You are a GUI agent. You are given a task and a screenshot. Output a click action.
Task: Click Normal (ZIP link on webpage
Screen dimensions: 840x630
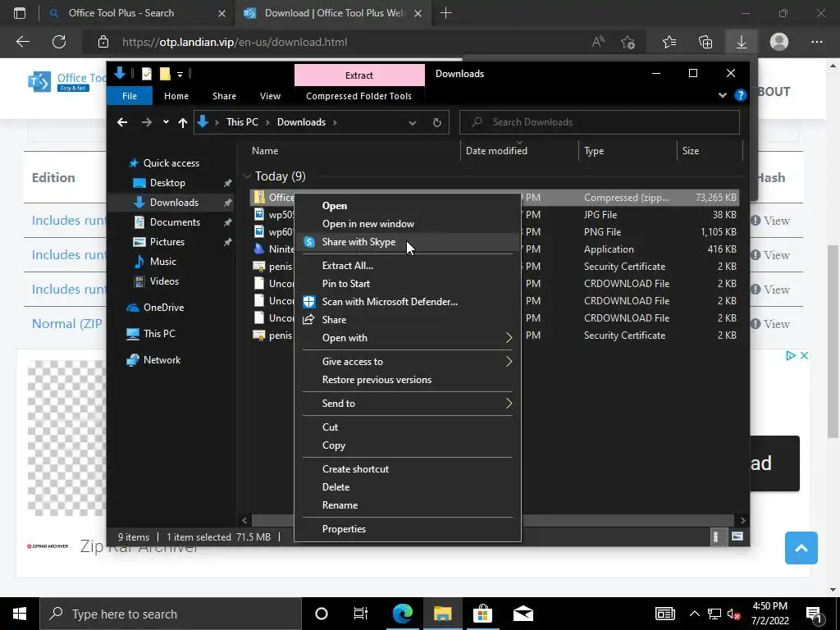[x=67, y=323]
